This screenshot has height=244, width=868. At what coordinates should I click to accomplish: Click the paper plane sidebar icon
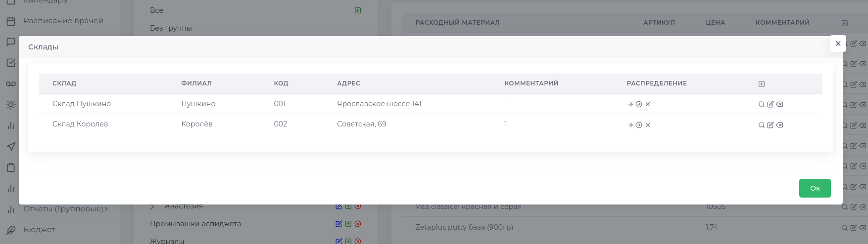tap(11, 147)
